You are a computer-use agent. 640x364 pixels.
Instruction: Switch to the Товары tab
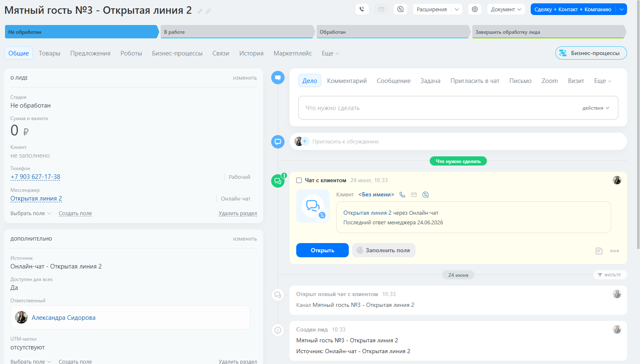pyautogui.click(x=50, y=53)
